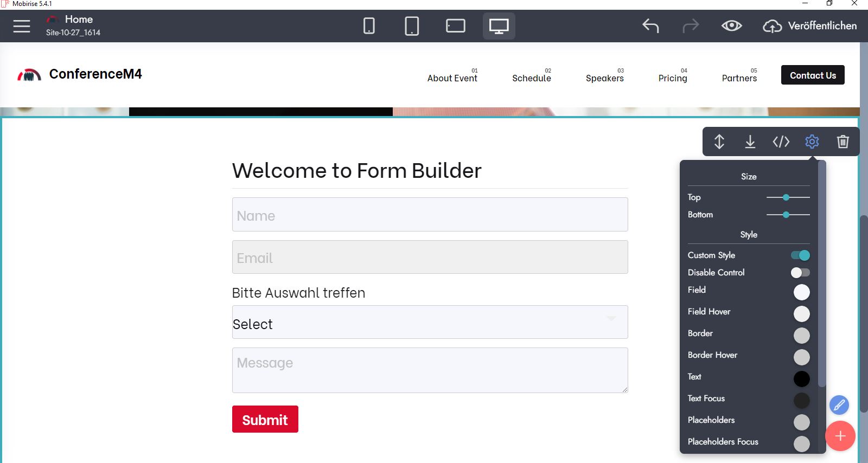Click into the Name input field
The image size is (868, 463).
[430, 215]
